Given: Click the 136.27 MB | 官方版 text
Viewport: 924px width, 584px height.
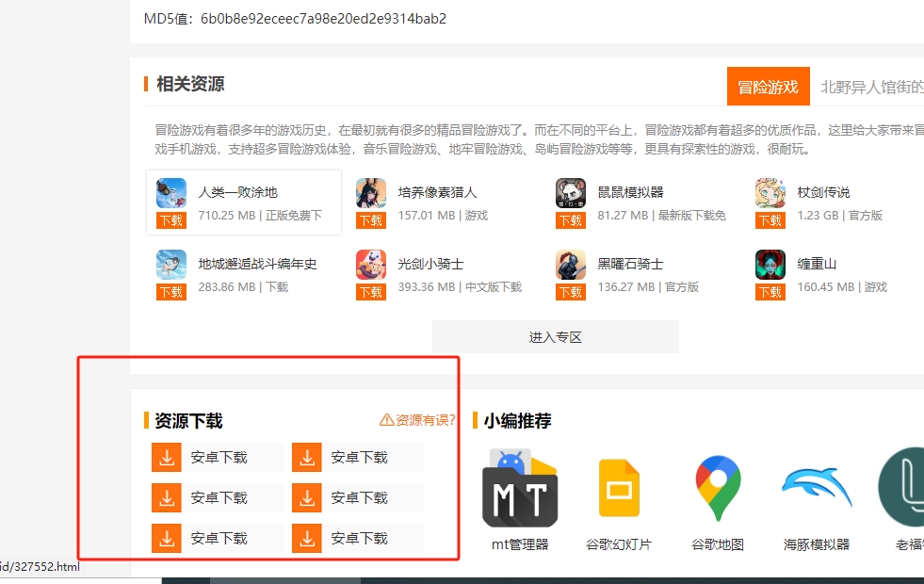Looking at the screenshot, I should click(648, 286).
